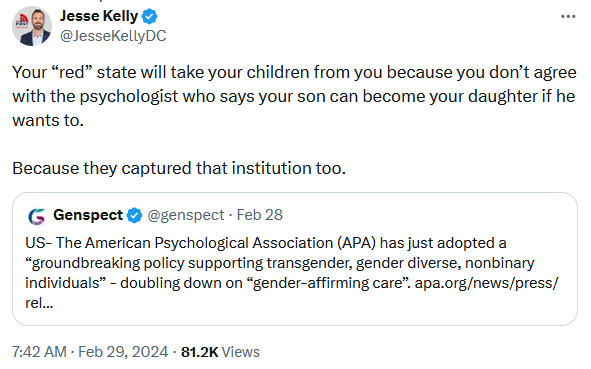The width and height of the screenshot is (591, 369).
Task: Open the three-dot more options menu
Action: coord(568,17)
